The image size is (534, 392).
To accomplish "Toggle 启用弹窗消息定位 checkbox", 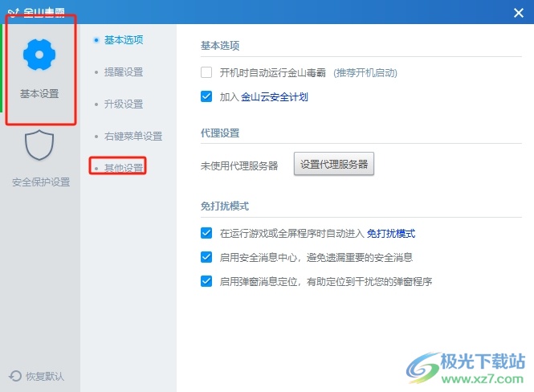I will click(206, 281).
